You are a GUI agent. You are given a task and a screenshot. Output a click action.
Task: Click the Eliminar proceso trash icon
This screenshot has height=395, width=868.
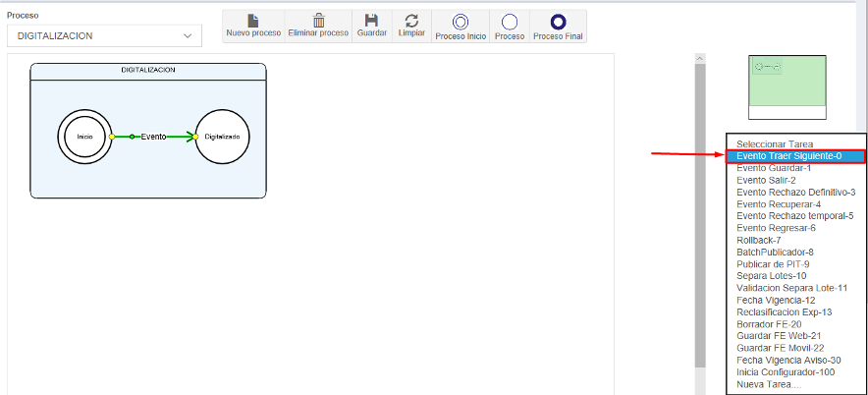click(x=318, y=21)
